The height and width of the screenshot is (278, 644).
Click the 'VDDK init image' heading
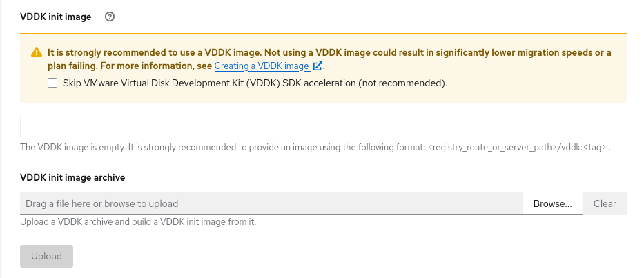(x=56, y=17)
